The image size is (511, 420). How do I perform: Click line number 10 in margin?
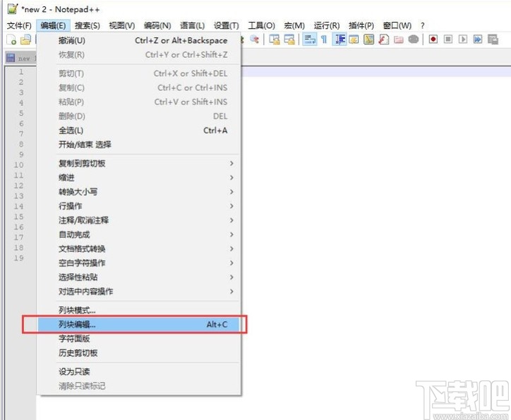(18, 165)
